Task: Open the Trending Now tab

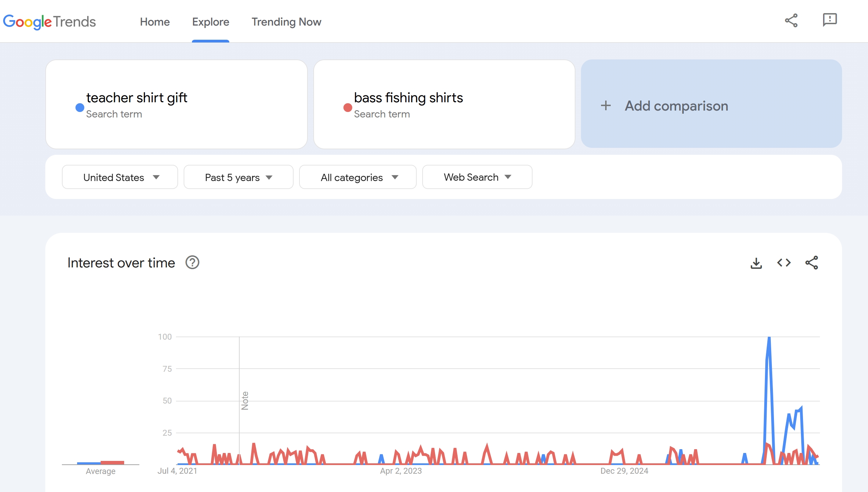Action: coord(286,22)
